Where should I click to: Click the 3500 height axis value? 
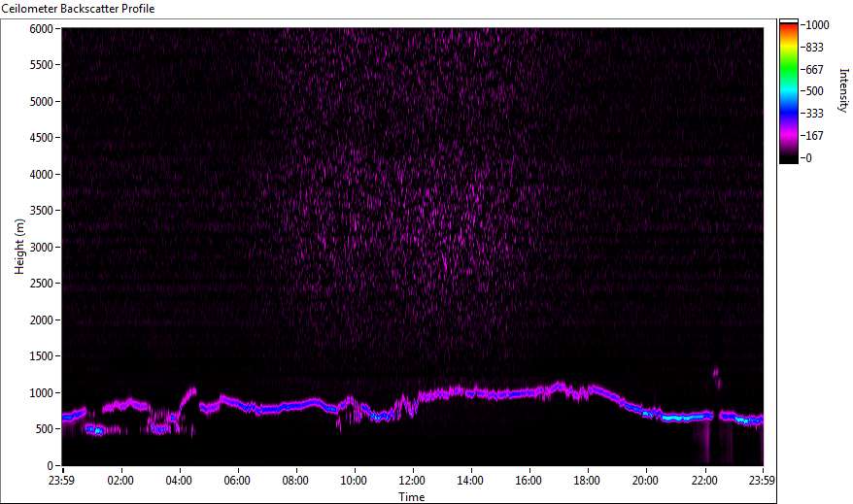click(x=42, y=211)
